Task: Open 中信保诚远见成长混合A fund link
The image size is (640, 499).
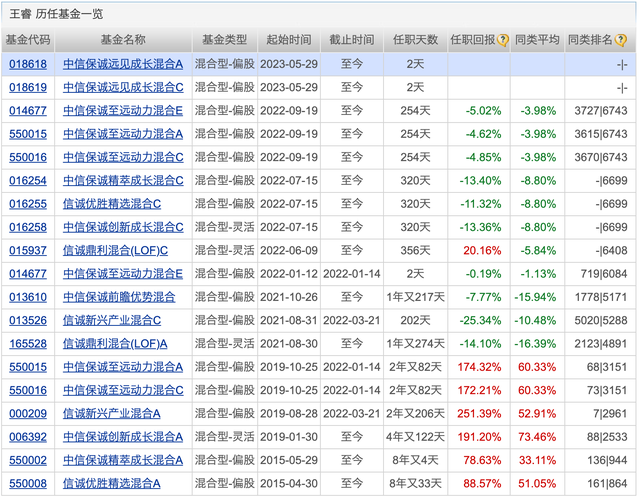Action: click(x=123, y=64)
